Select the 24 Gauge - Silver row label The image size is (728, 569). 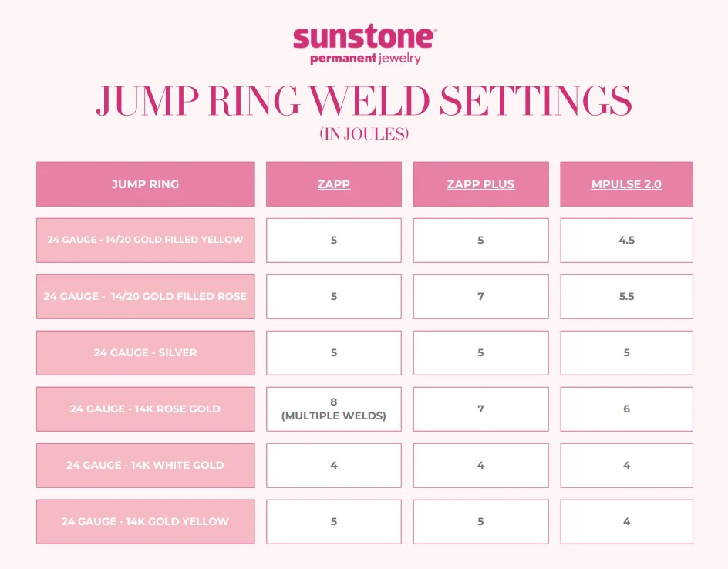point(145,352)
